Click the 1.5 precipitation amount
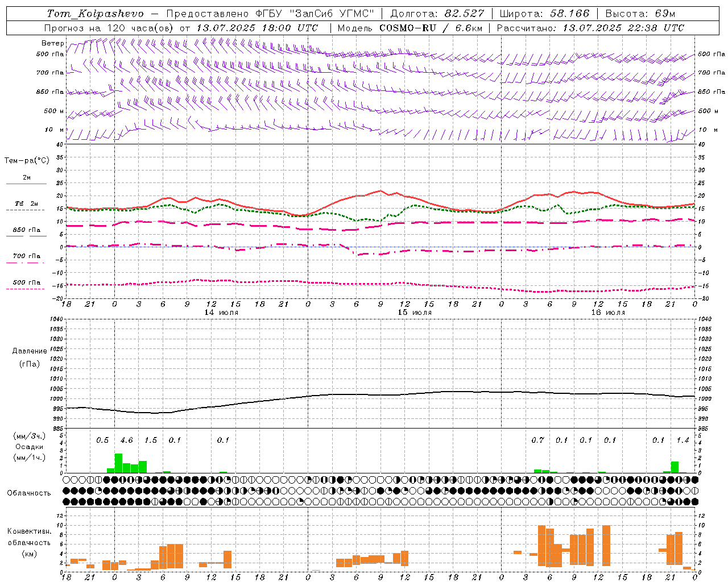Image resolution: width=728 pixels, height=582 pixels. tap(151, 440)
